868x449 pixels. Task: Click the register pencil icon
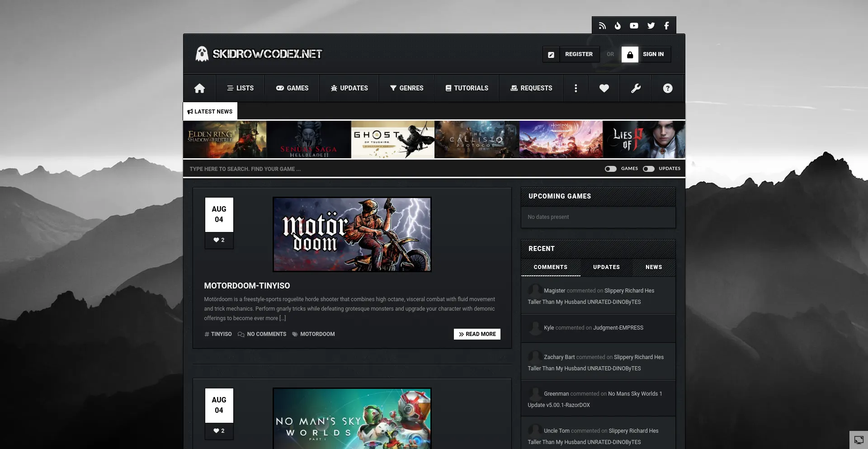coord(551,54)
